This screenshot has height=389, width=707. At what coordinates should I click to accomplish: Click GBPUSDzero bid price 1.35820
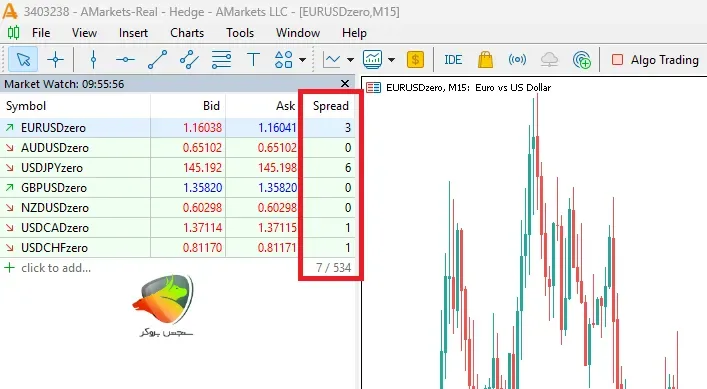point(202,188)
